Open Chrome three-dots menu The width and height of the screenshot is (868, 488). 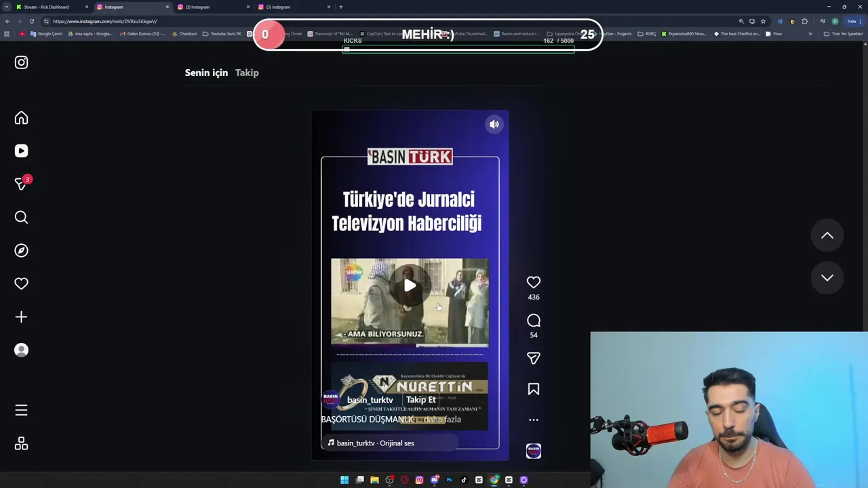(x=860, y=21)
